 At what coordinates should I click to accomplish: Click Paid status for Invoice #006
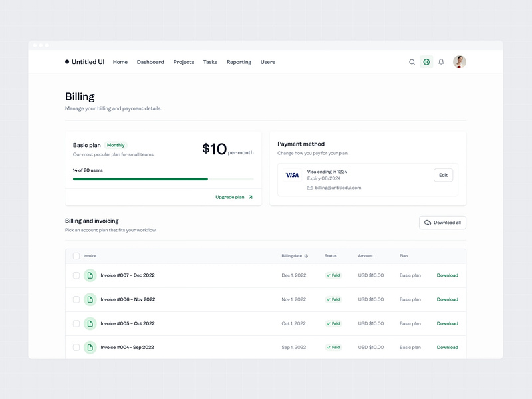pyautogui.click(x=333, y=299)
